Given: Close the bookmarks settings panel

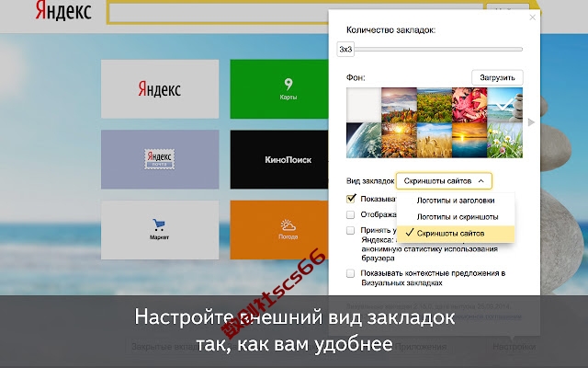Looking at the screenshot, I should (x=532, y=17).
